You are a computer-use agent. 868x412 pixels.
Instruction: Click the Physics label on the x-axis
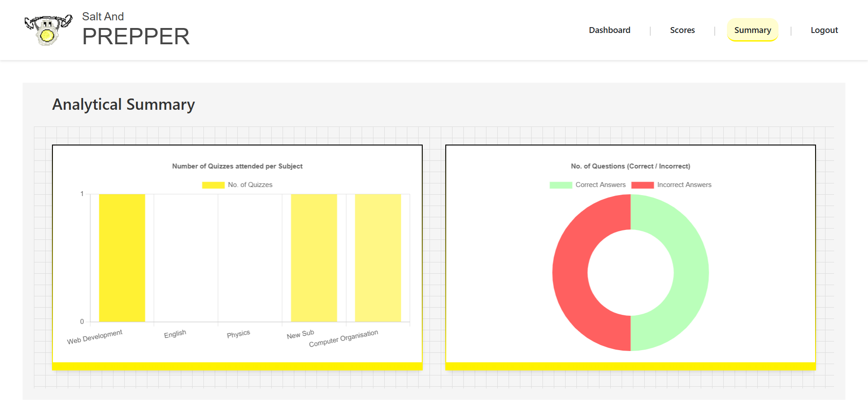(x=238, y=334)
